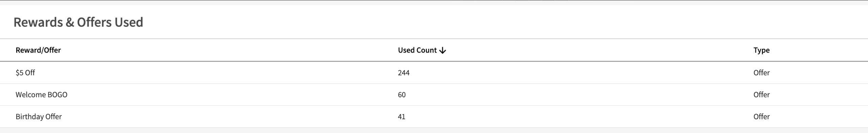Click the Type cell for Welcome BOGO
Image resolution: width=868 pixels, height=133 pixels.
761,95
